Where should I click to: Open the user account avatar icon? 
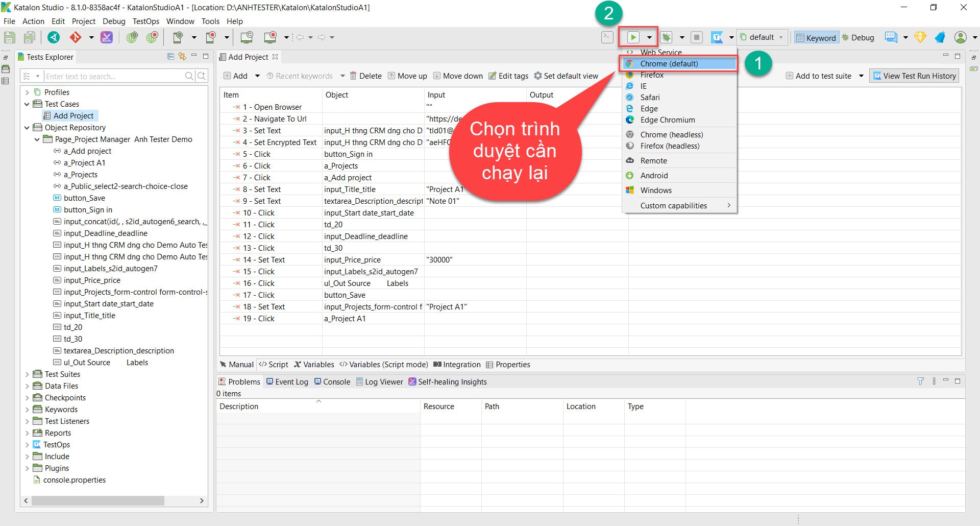pos(961,37)
